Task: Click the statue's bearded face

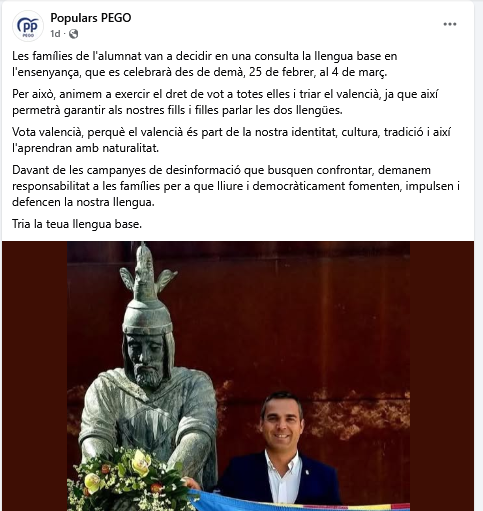Action: point(147,358)
